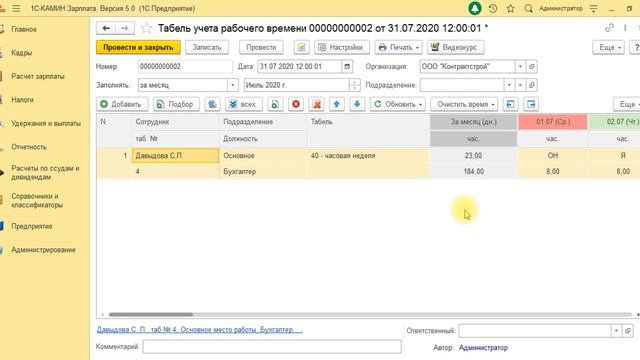Select Давыдова С.П. employee cell
Image resolution: width=640 pixels, height=360 pixels.
tap(175, 156)
